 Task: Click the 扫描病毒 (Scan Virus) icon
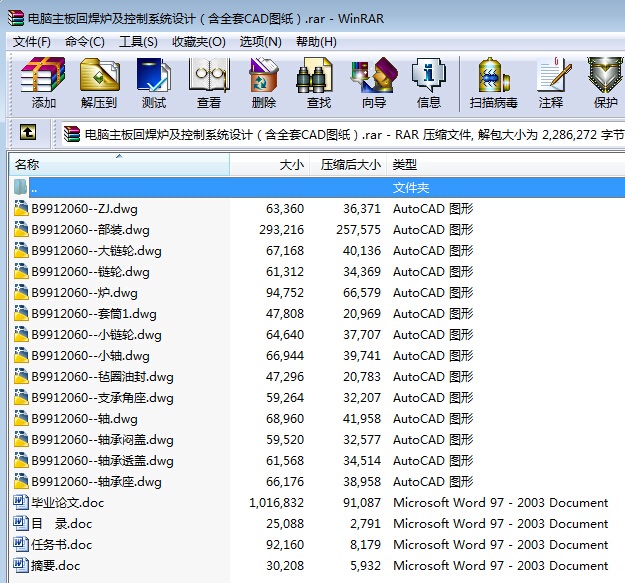493,75
